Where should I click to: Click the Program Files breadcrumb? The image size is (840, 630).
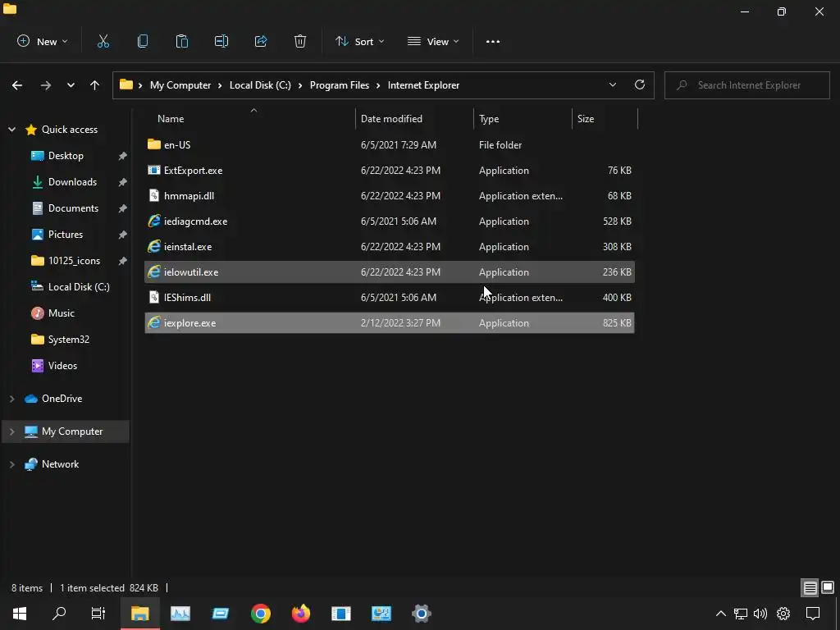(339, 85)
